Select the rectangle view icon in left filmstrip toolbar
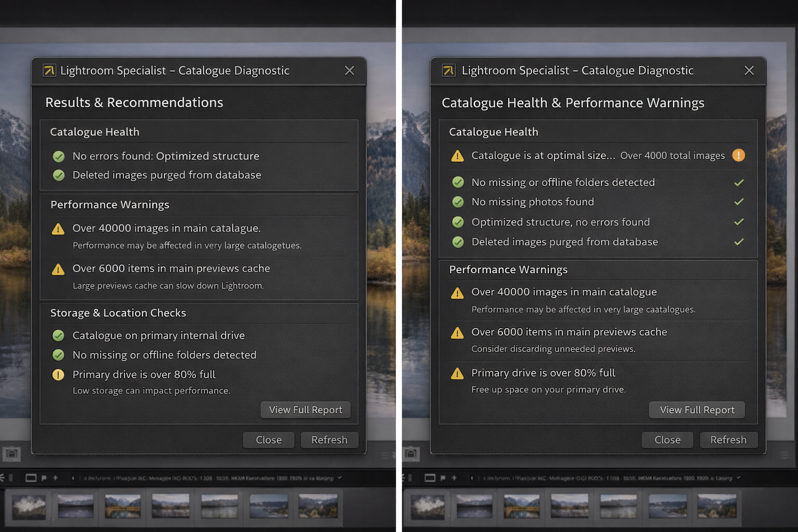Screen dimensions: 798x532 (31, 478)
